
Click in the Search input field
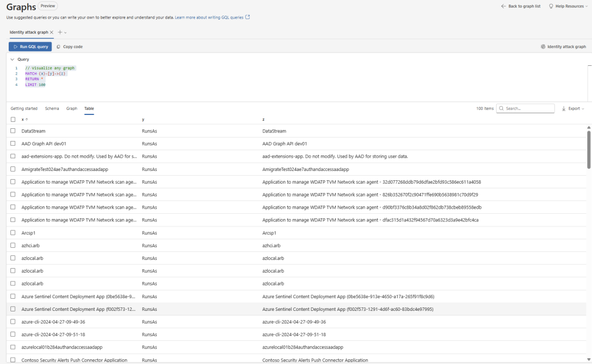[528, 109]
